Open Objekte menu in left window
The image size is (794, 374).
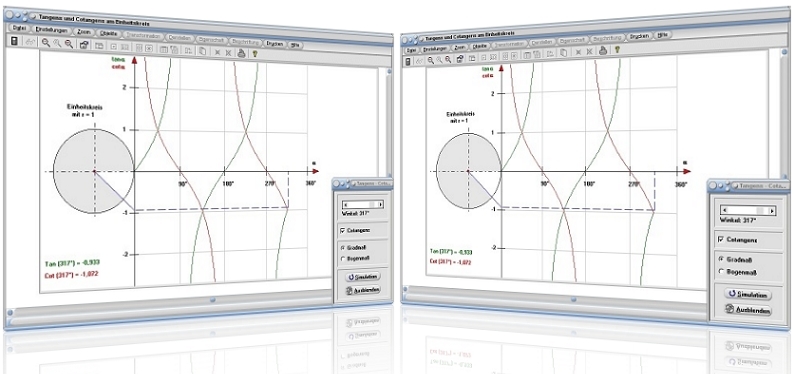(109, 34)
